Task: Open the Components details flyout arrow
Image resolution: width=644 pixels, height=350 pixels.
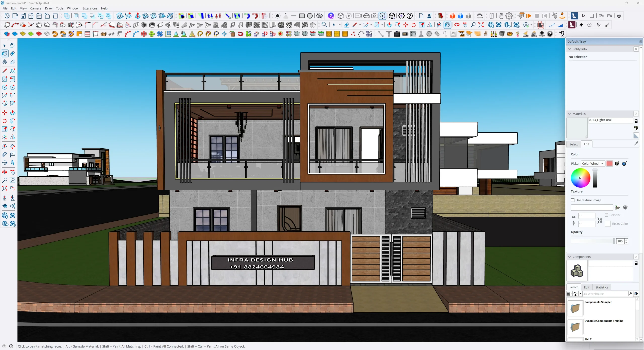Action: pos(636,294)
